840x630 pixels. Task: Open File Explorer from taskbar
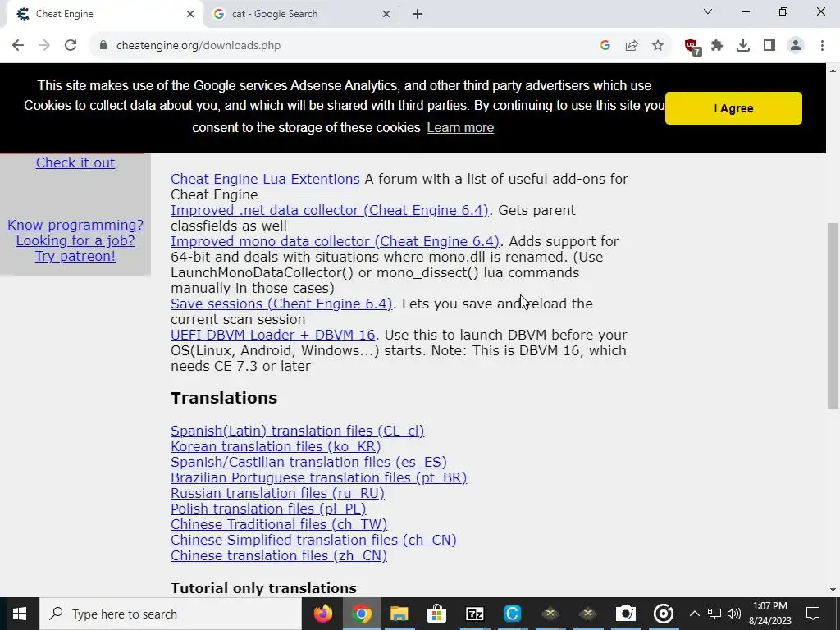tap(399, 614)
